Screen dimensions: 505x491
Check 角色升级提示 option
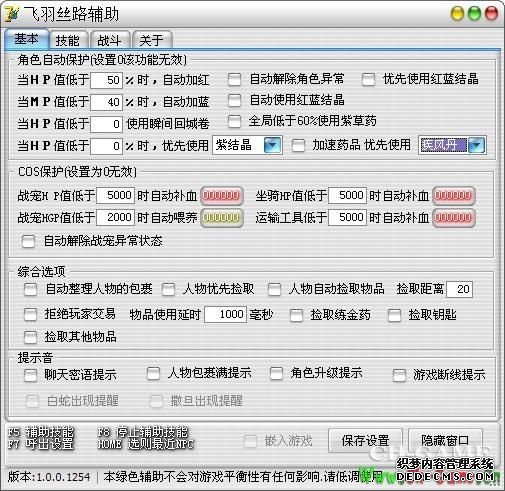point(276,373)
